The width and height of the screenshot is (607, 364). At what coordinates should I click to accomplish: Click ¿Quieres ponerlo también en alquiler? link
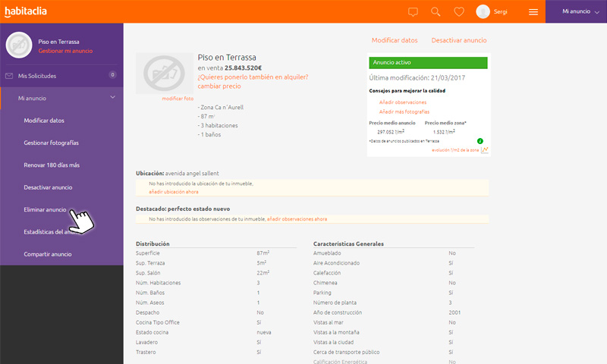253,77
